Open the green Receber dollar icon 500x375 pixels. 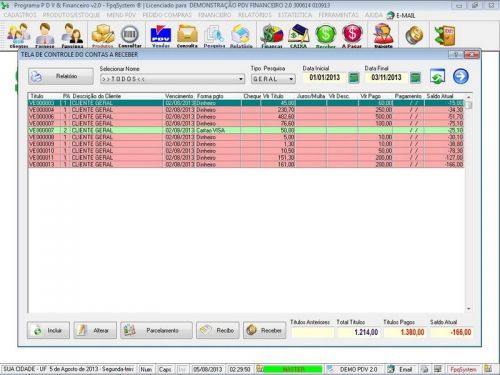(325, 36)
